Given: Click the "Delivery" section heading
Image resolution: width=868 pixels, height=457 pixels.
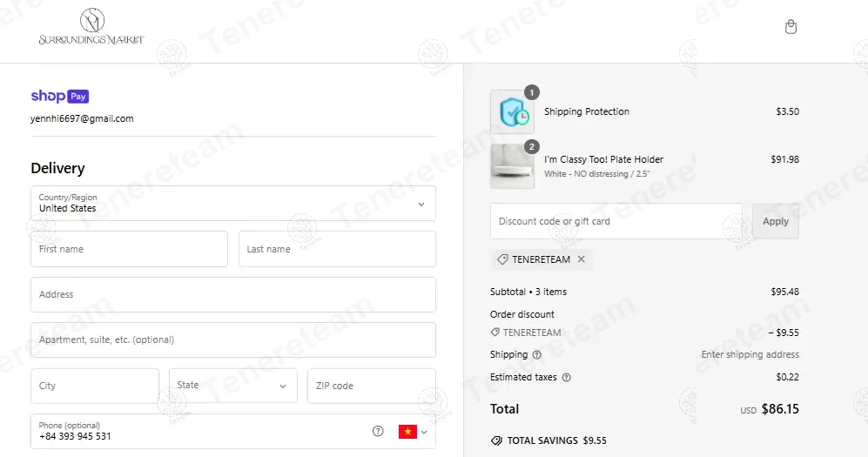Looking at the screenshot, I should (x=57, y=168).
